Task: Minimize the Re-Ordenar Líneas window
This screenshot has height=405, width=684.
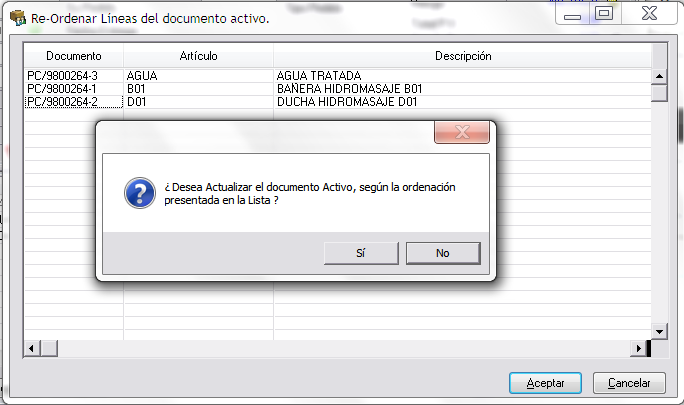Action: point(572,14)
